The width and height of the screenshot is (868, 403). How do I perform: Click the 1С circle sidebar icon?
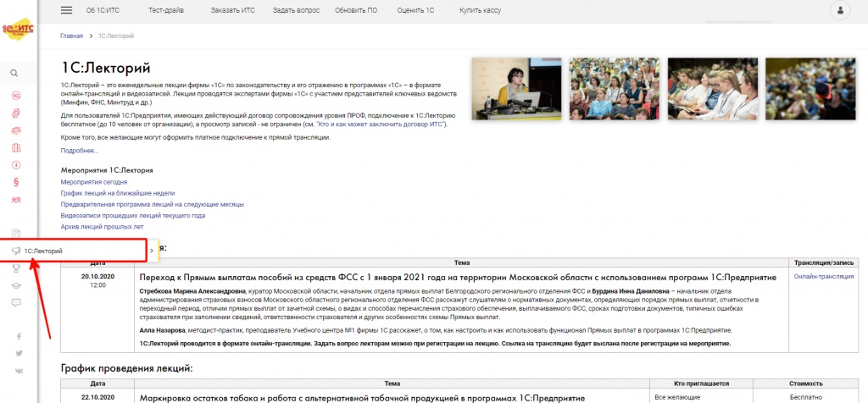coord(16,96)
